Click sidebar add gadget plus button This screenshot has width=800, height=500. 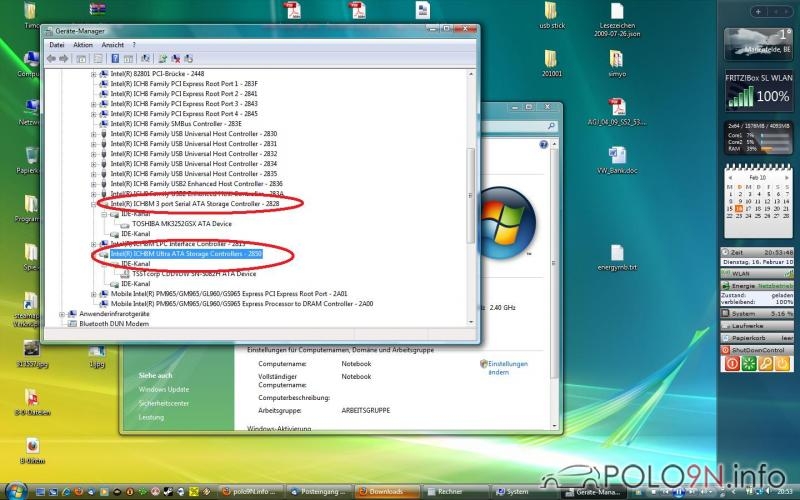click(x=758, y=11)
